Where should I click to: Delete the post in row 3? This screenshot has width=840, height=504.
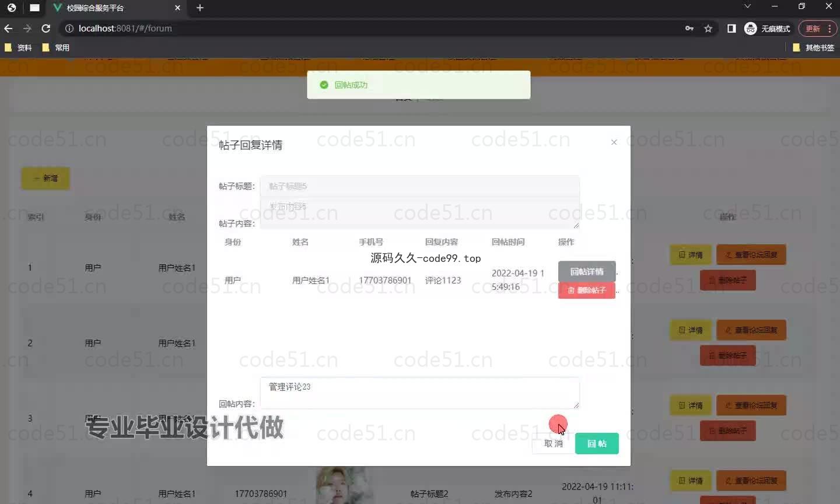coord(727,430)
